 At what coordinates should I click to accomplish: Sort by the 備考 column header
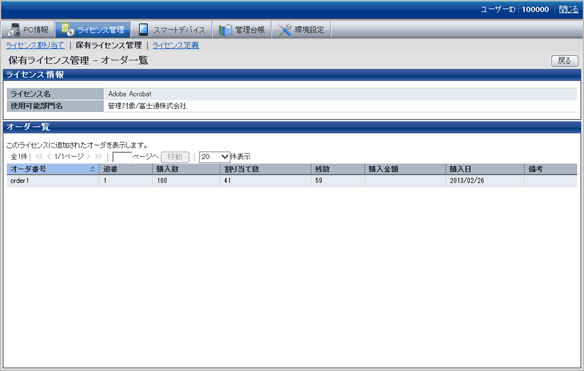point(551,169)
